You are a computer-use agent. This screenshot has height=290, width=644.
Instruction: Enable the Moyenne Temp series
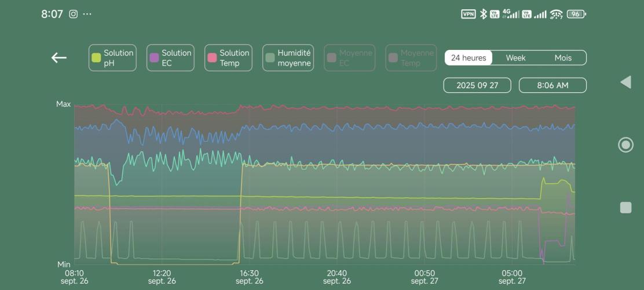411,58
